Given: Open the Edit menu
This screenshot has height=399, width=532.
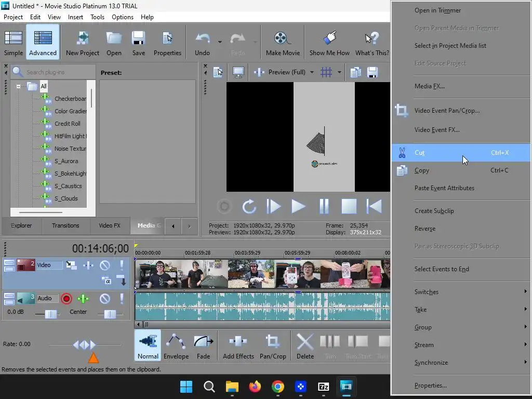Looking at the screenshot, I should (x=35, y=17).
